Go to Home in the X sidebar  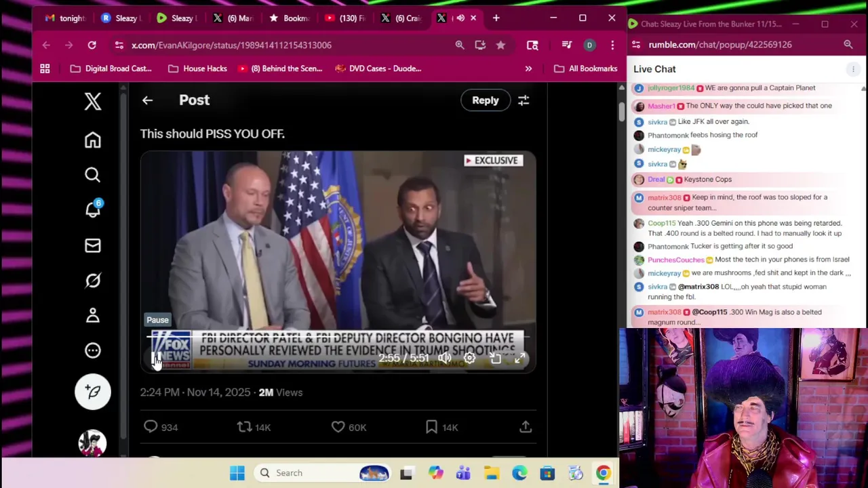(x=93, y=140)
